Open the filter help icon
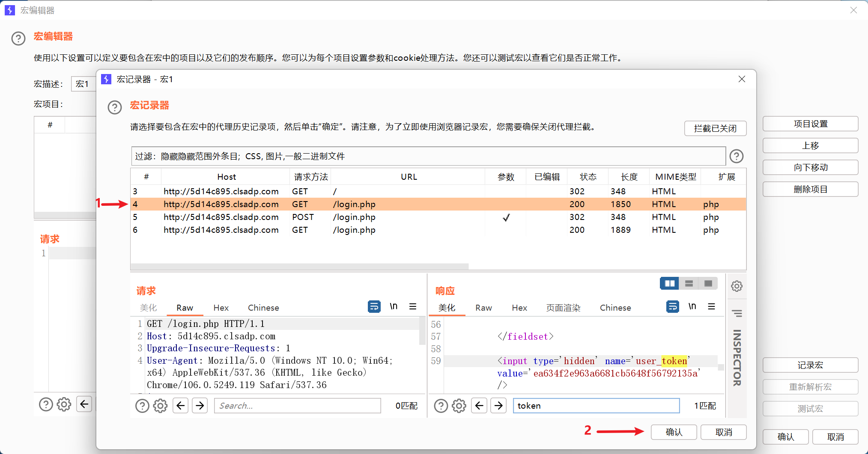 click(x=737, y=156)
